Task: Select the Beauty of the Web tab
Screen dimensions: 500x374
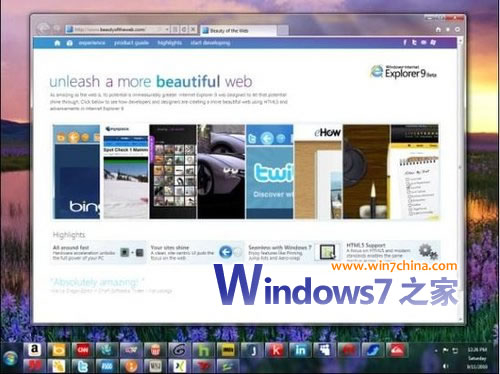Action: tap(238, 31)
